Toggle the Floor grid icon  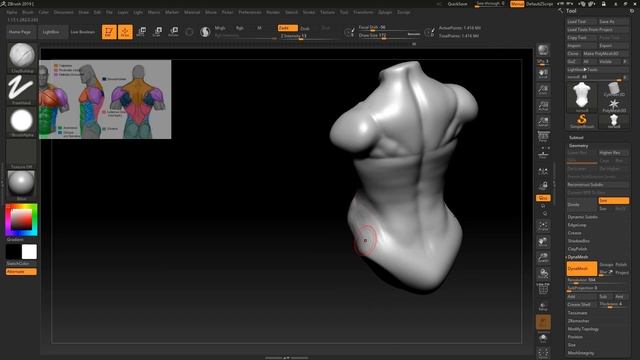543,153
